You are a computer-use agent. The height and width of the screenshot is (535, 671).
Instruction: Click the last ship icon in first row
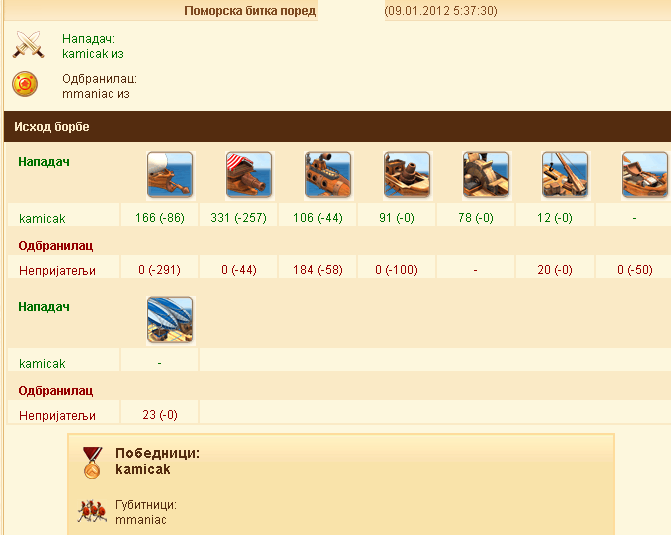point(645,175)
